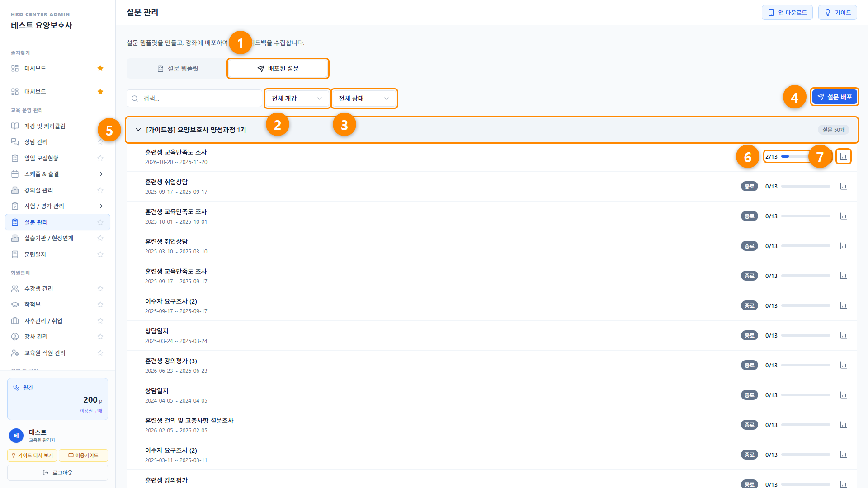Unfavorite the first 대시보드 star
The image size is (868, 488).
100,68
